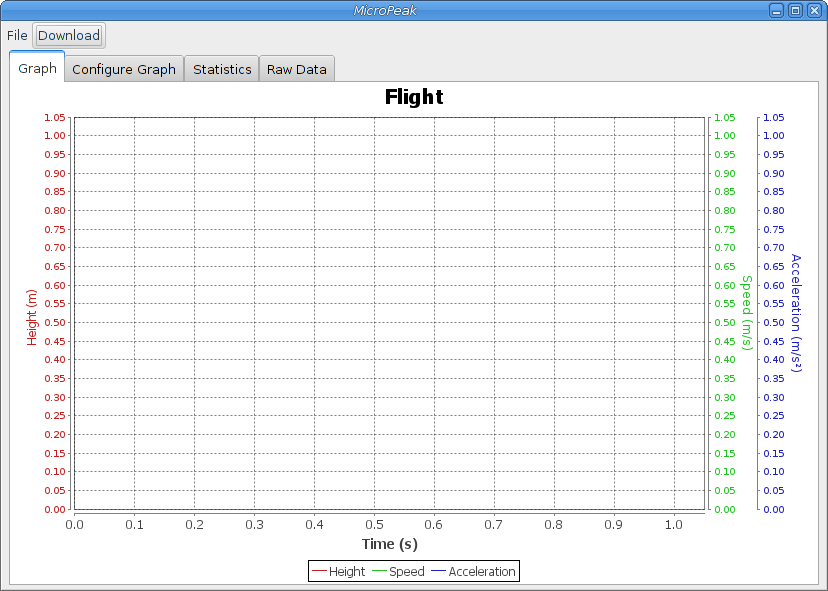Open the File menu
The image size is (828, 591).
pos(17,35)
